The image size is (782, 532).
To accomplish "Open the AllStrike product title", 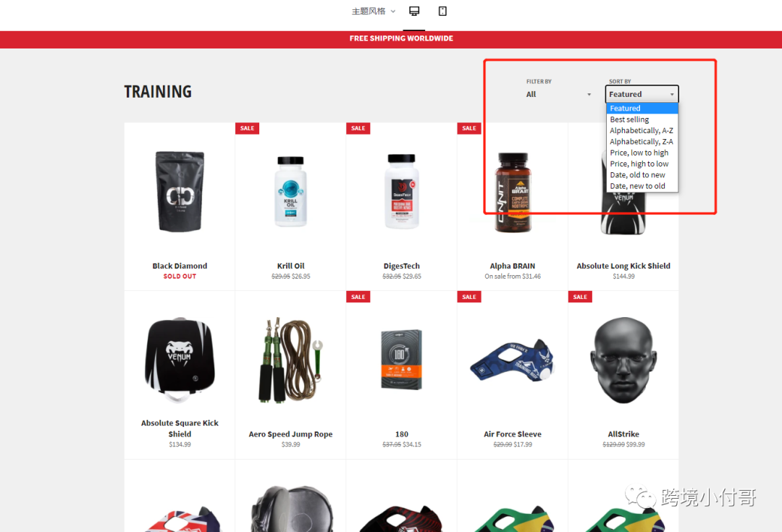I will (623, 434).
